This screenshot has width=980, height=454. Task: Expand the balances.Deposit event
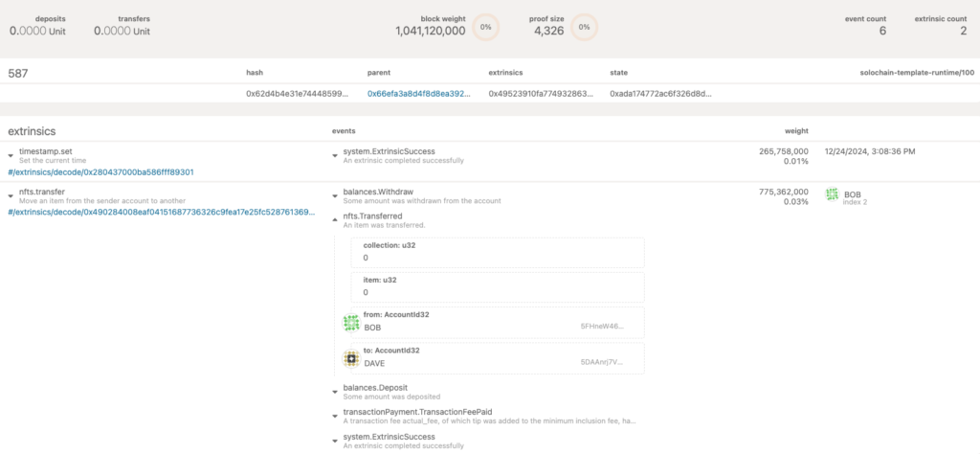pos(335,392)
